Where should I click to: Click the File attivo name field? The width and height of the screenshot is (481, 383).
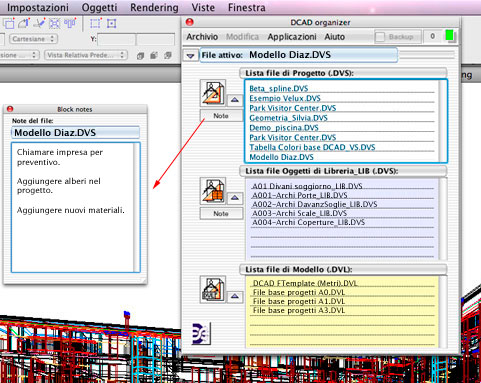[x=299, y=55]
